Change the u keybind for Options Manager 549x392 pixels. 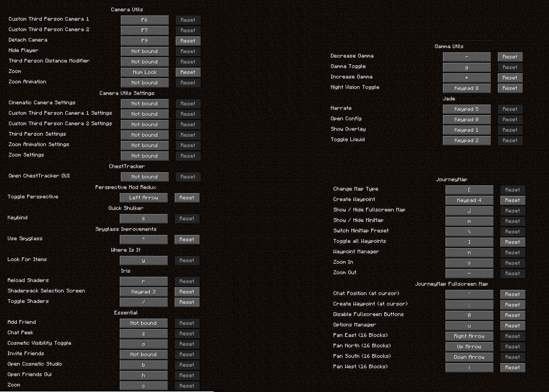469,326
